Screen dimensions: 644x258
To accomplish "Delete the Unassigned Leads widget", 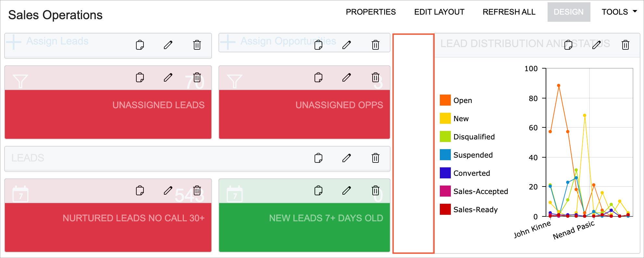I will tap(197, 78).
